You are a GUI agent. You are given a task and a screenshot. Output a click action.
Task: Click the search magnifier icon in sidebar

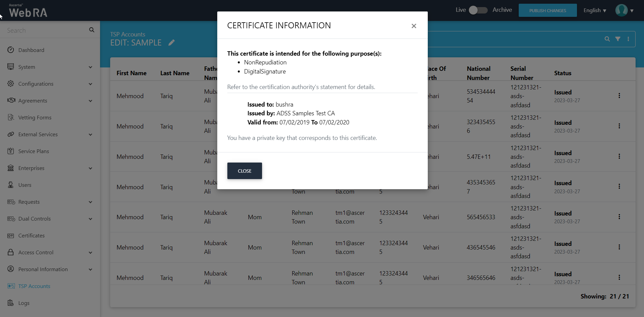92,30
